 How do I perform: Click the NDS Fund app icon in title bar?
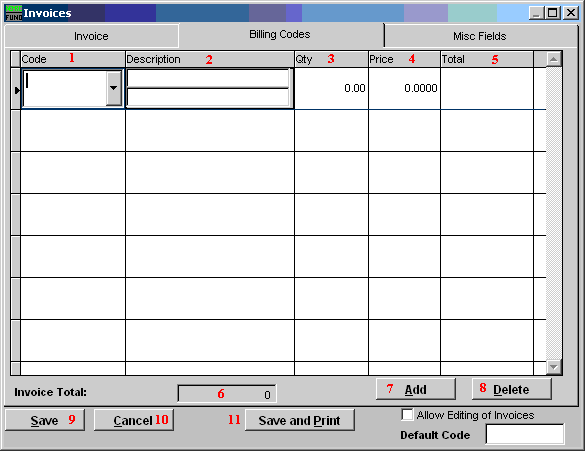tap(14, 13)
